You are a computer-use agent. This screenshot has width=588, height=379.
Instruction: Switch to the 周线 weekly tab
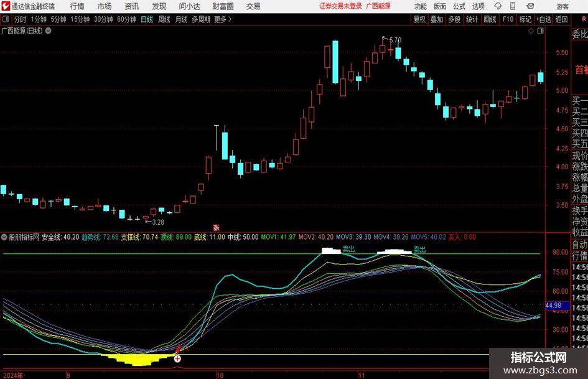point(164,19)
